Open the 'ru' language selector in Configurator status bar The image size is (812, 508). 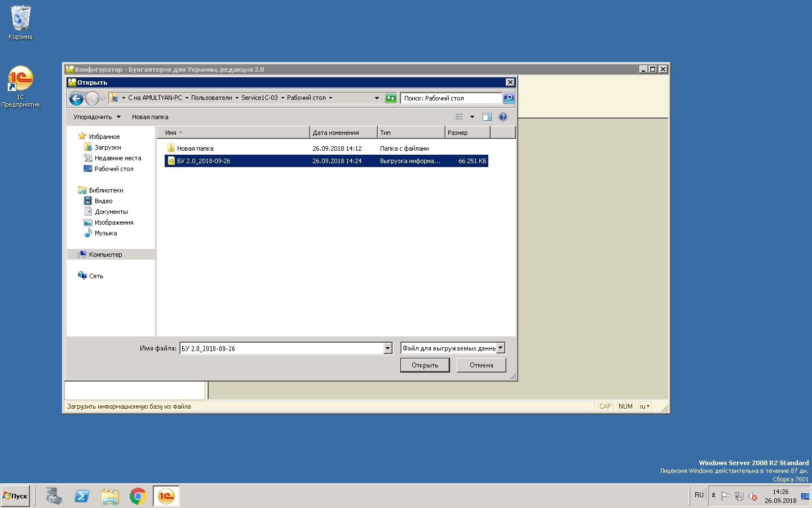click(645, 406)
